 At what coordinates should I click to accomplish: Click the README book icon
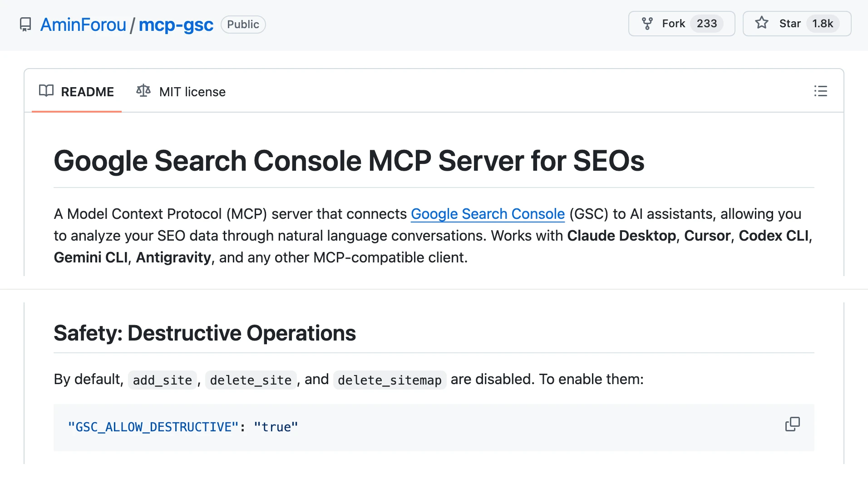[x=46, y=91]
